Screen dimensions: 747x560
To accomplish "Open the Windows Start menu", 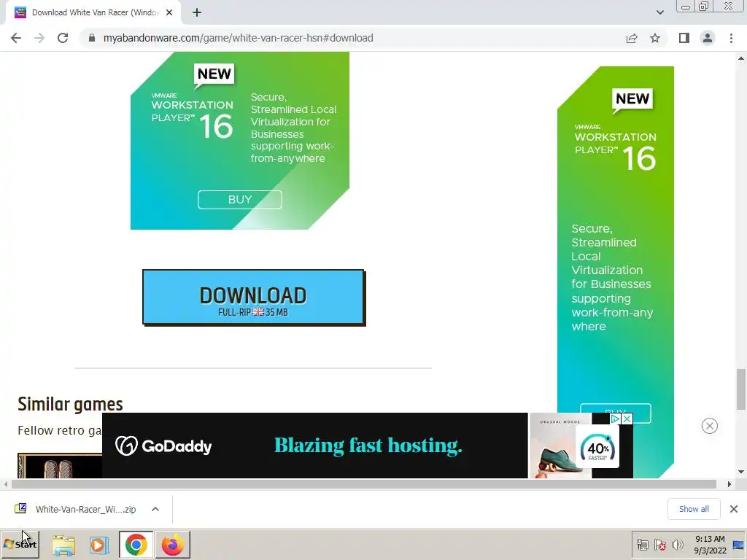I will (20, 544).
